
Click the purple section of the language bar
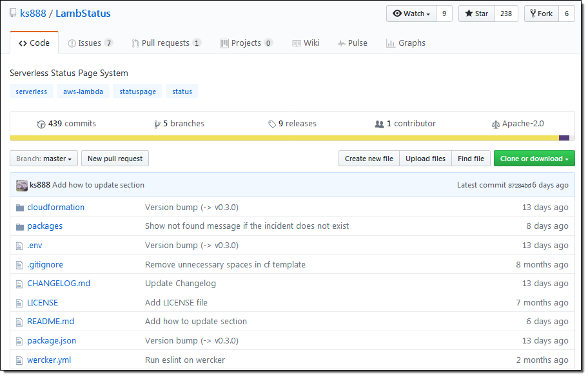pos(564,139)
